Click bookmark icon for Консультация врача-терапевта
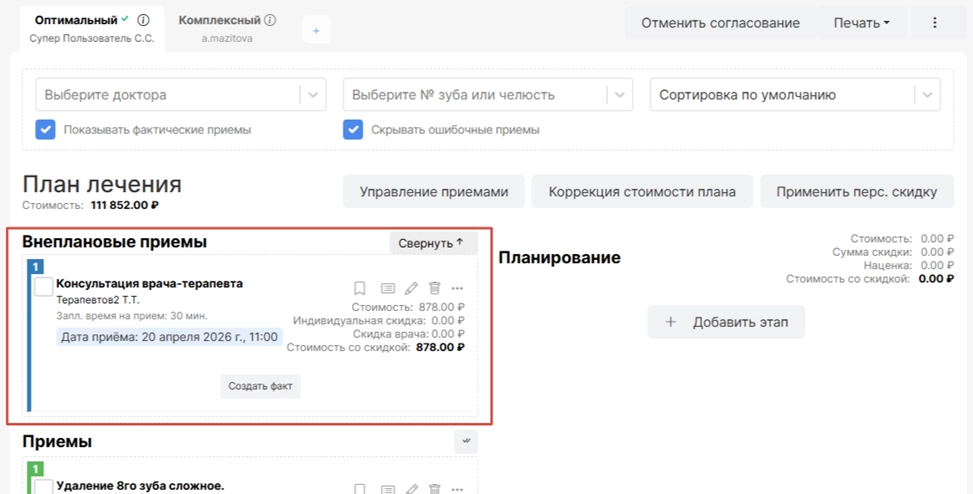The image size is (973, 494). 360,288
